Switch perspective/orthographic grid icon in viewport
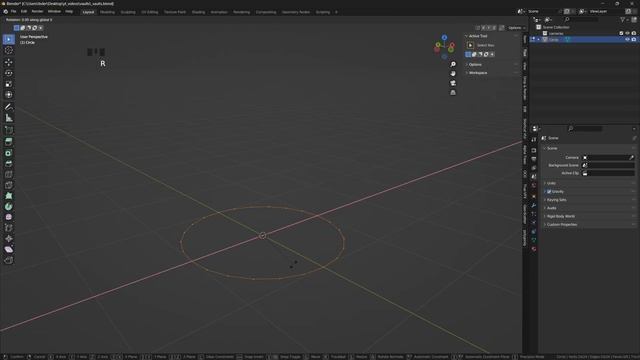 453,93
